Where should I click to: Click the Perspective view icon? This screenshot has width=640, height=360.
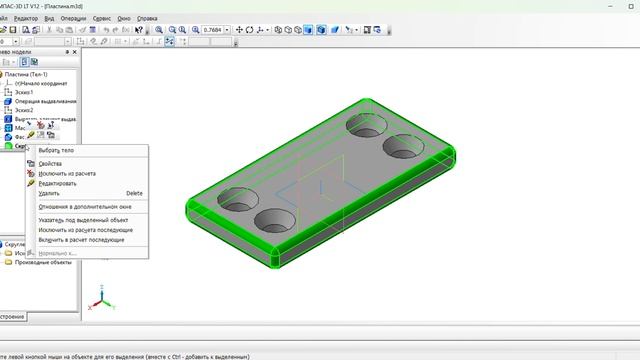[335, 30]
